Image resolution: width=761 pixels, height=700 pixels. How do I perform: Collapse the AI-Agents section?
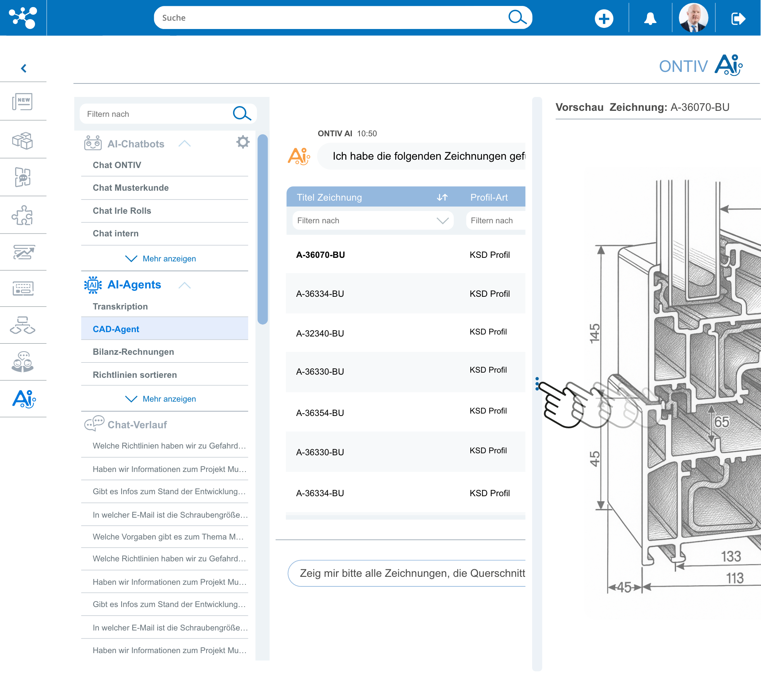pyautogui.click(x=184, y=285)
